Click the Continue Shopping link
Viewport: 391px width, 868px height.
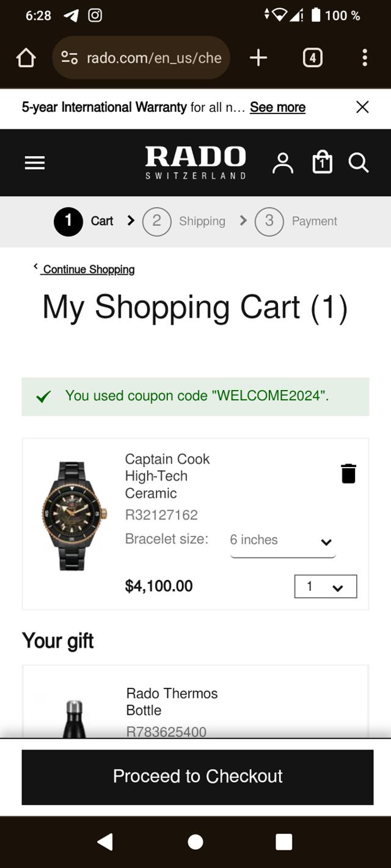[88, 269]
